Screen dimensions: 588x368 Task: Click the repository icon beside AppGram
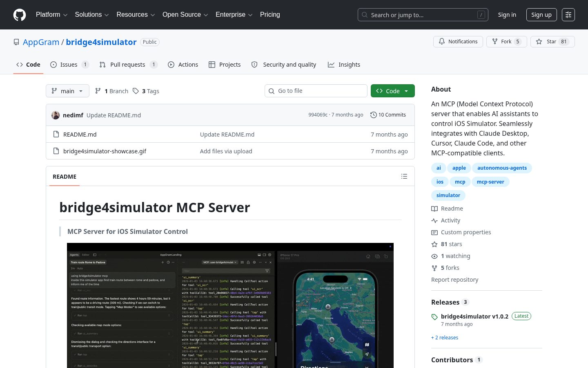(16, 42)
